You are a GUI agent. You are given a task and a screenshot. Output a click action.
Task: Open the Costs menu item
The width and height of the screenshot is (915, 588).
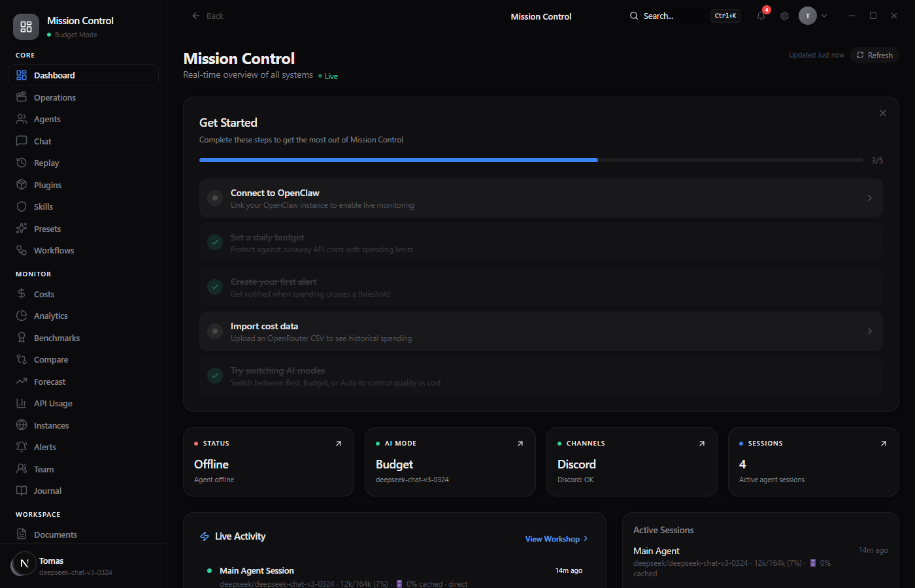83,294
